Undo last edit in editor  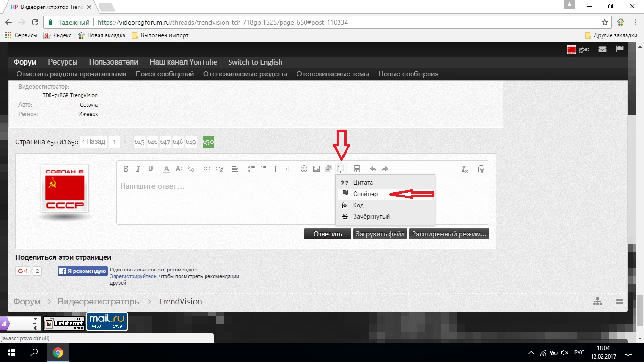373,169
